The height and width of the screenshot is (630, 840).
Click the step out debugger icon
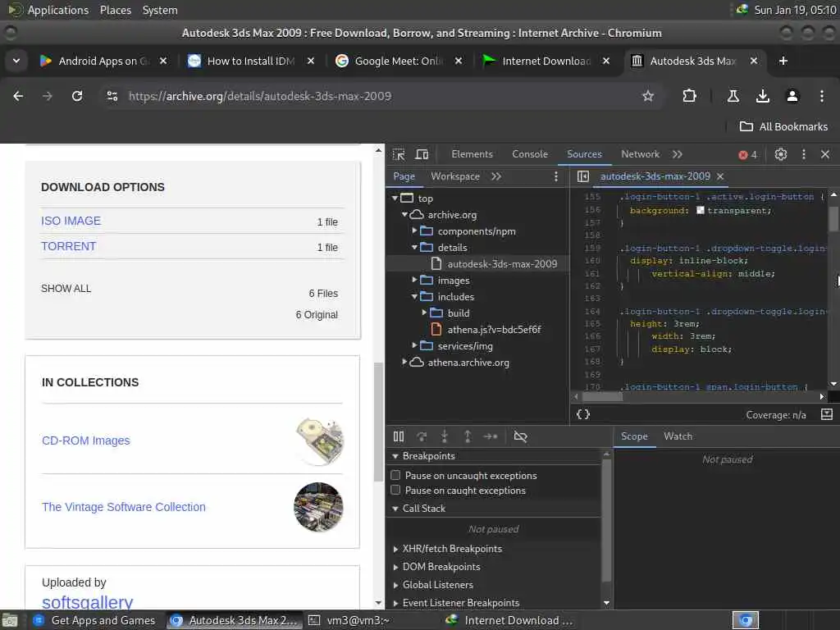tap(467, 436)
